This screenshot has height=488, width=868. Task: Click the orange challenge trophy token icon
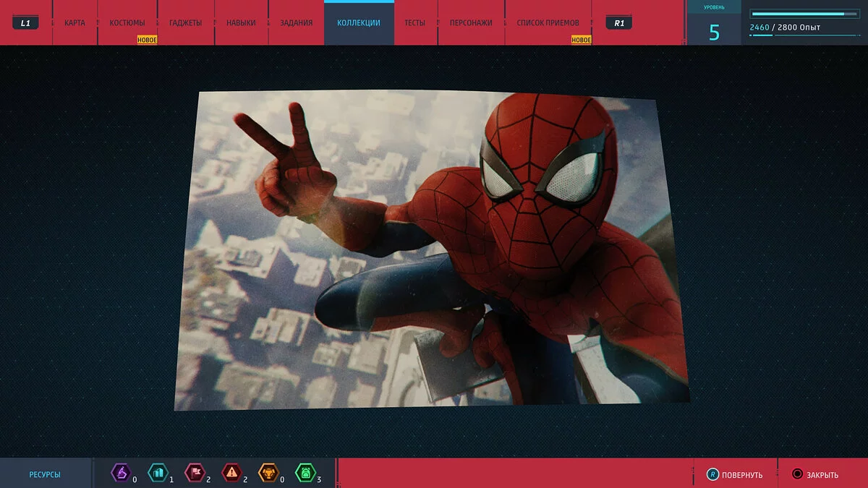coord(268,474)
